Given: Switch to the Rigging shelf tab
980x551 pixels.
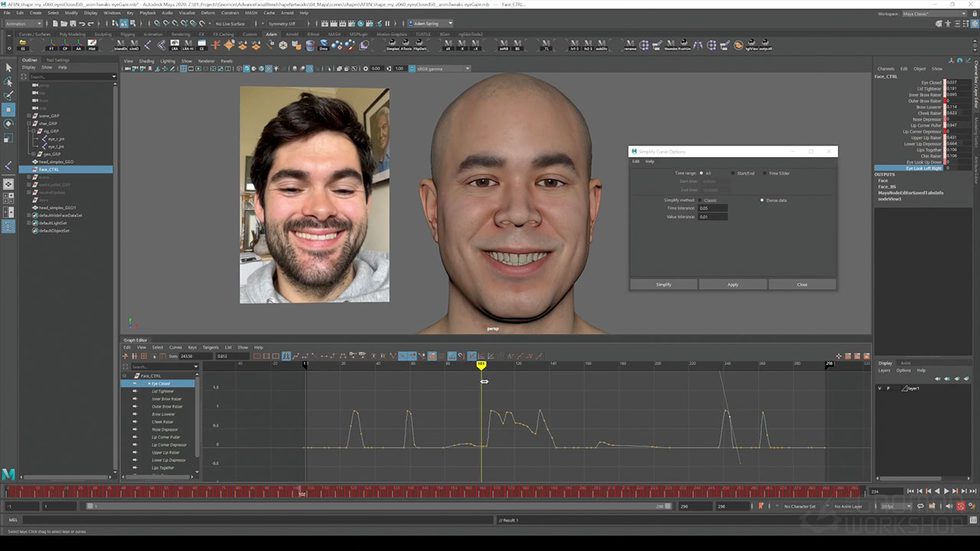Looking at the screenshot, I should [127, 34].
